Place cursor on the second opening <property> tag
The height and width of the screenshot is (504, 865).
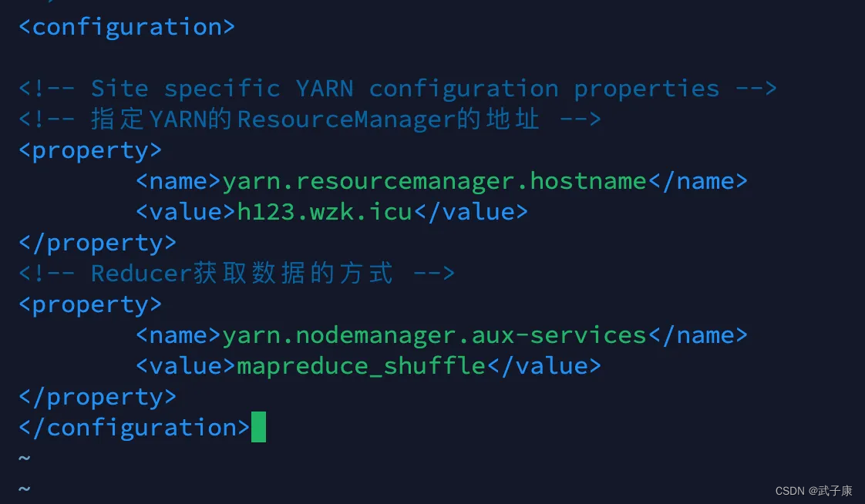pyautogui.click(x=90, y=304)
